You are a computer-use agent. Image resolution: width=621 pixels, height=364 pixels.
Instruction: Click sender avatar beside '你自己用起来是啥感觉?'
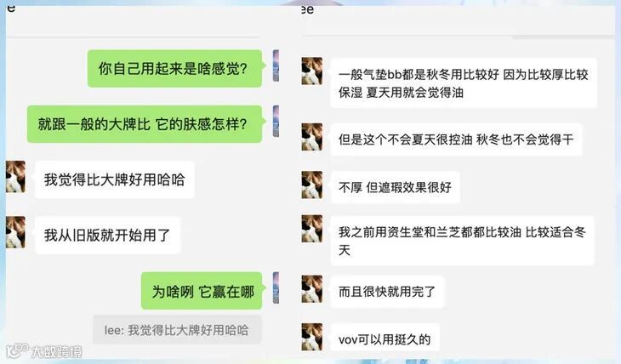[x=276, y=65]
